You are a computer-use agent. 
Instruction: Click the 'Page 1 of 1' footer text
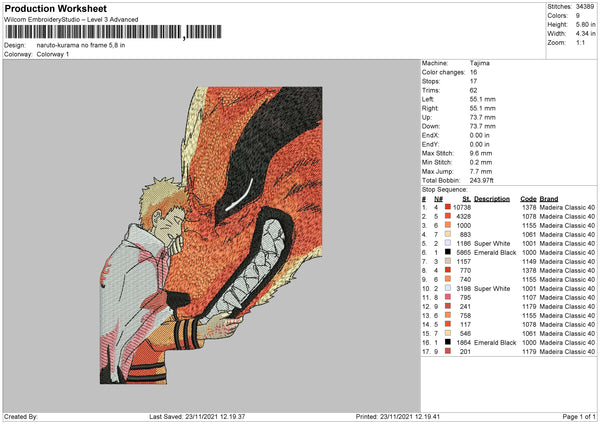click(579, 416)
